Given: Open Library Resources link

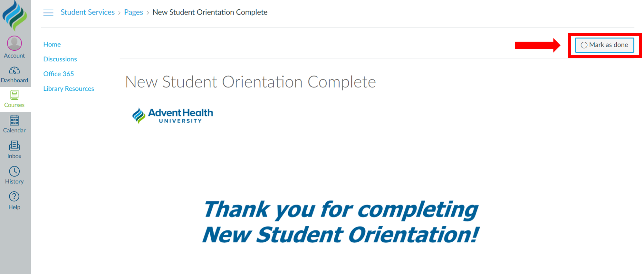Looking at the screenshot, I should tap(69, 88).
